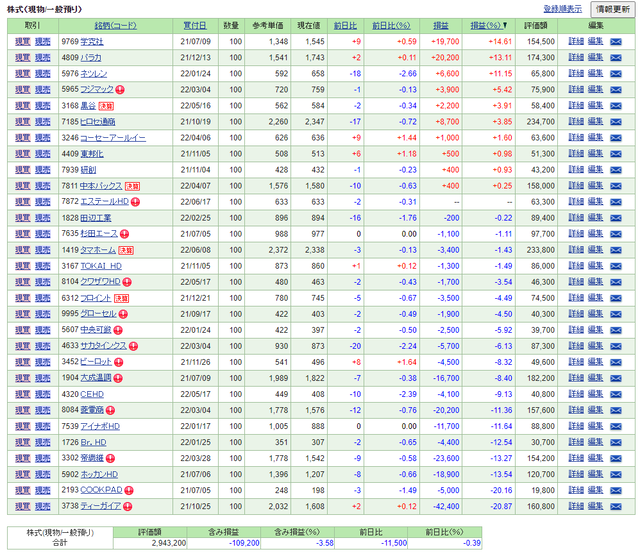Viewport: 640px width, 554px height.
Task: Open stock link 9769 学究社
Action: pyautogui.click(x=92, y=42)
